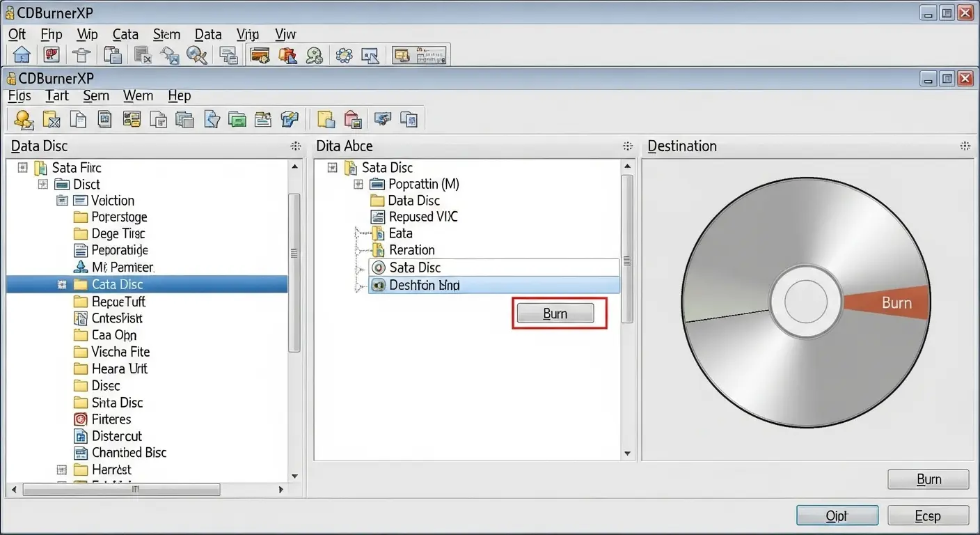The image size is (980, 535).
Task: Open the Flgs menu
Action: [19, 96]
